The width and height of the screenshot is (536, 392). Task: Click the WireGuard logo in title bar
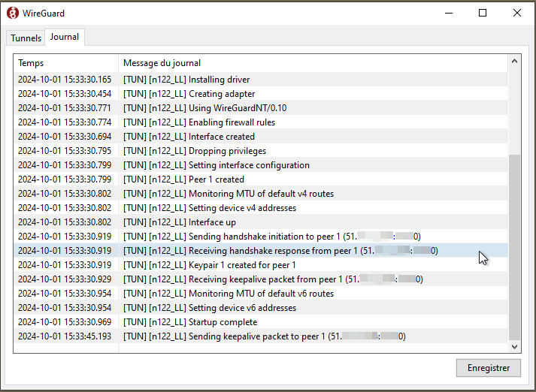click(x=13, y=13)
